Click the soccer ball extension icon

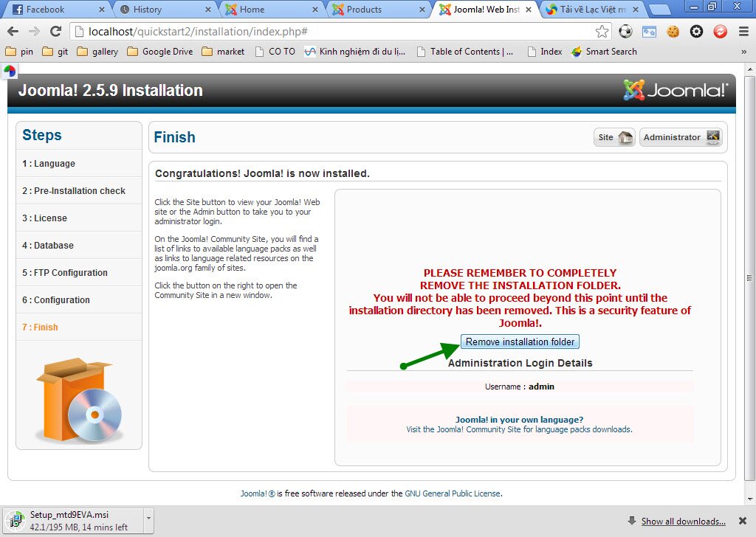tap(625, 31)
